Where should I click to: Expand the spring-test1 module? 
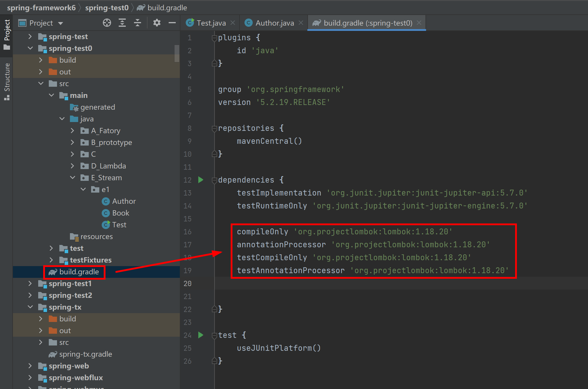[x=30, y=284]
